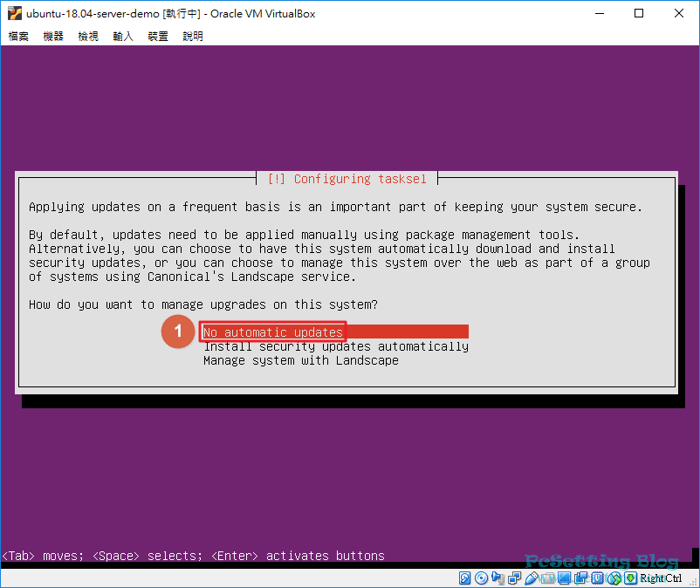Viewport: 700px width, 588px height.
Task: Open the 裝置 menu
Action: click(x=158, y=36)
